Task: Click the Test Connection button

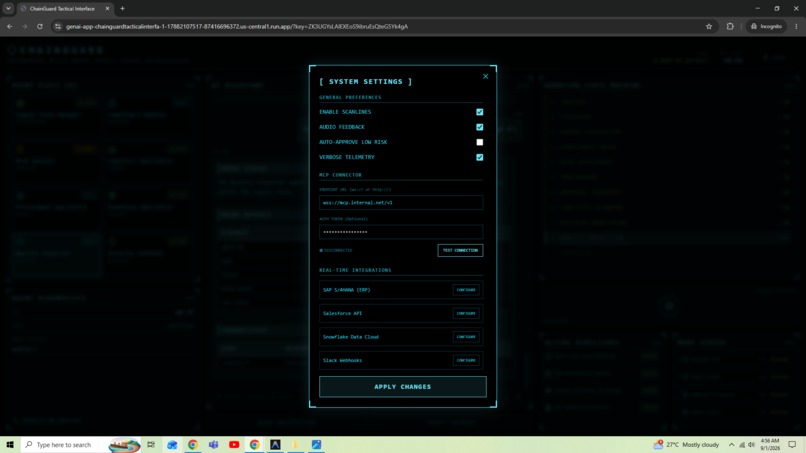Action: click(x=460, y=250)
